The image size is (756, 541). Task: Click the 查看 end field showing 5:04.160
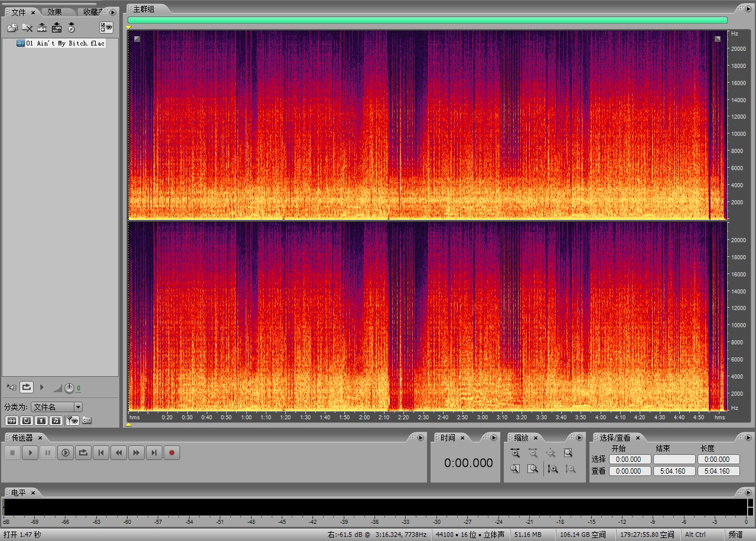coord(674,471)
